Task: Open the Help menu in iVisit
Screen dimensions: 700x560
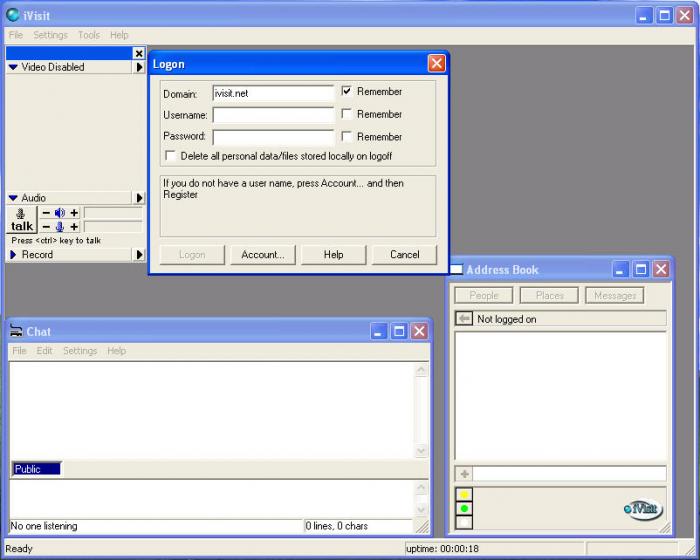Action: click(119, 35)
